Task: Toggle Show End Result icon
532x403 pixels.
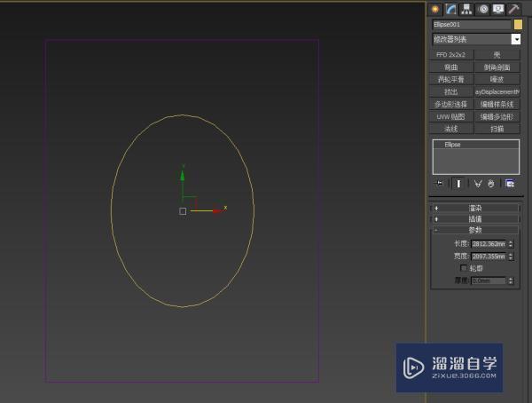Action: [x=458, y=184]
